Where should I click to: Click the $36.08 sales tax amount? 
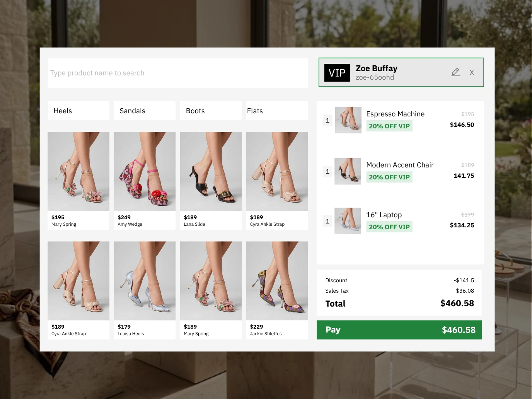465,291
